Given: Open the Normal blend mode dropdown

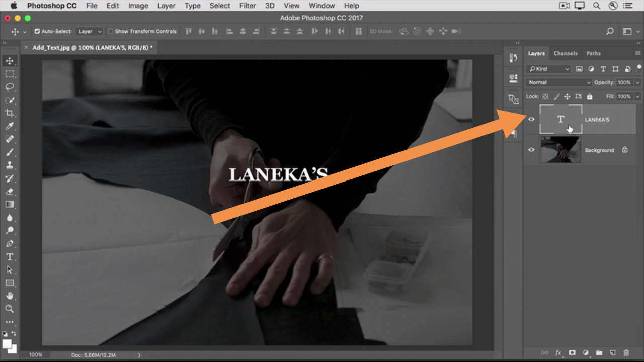Looking at the screenshot, I should [559, 82].
